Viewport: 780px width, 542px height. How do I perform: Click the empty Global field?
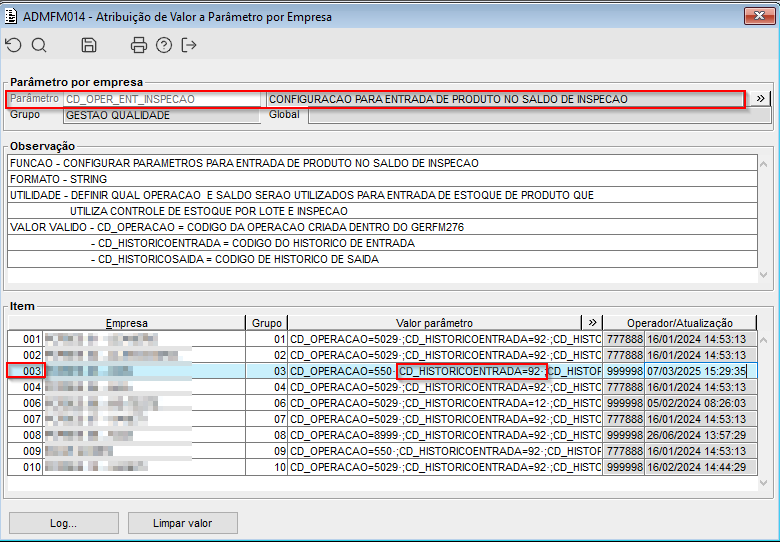[x=539, y=115]
